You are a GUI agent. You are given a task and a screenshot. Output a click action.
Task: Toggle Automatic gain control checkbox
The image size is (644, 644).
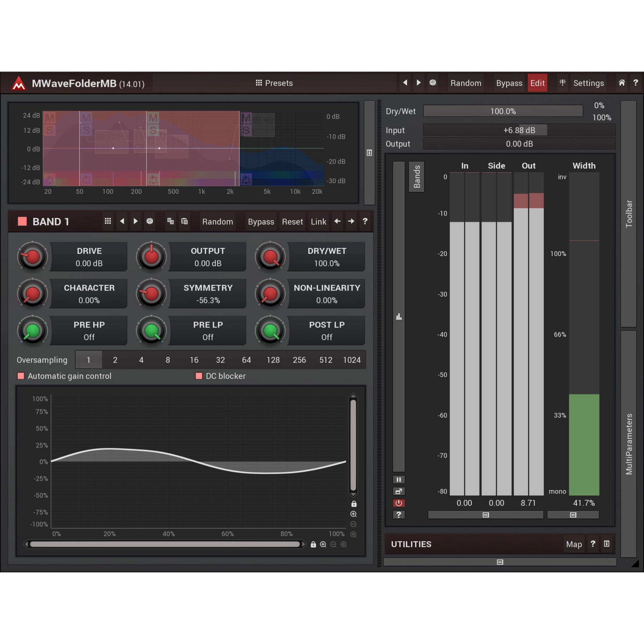pyautogui.click(x=21, y=376)
